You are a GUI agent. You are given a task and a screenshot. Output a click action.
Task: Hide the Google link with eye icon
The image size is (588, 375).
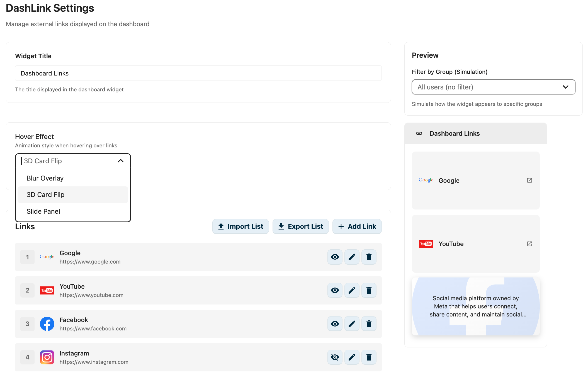pyautogui.click(x=335, y=257)
